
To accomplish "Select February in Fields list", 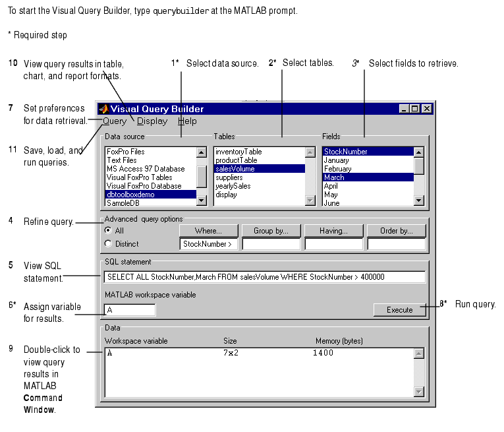I will tap(368, 169).
